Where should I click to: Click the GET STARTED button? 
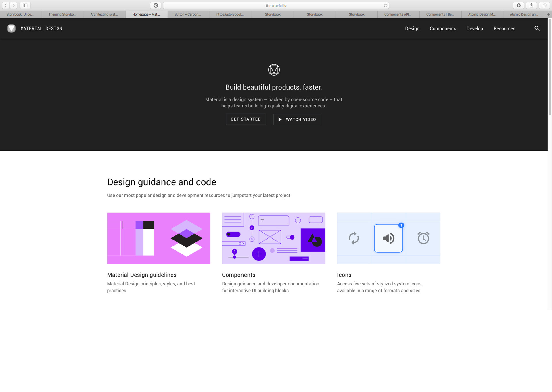(246, 119)
